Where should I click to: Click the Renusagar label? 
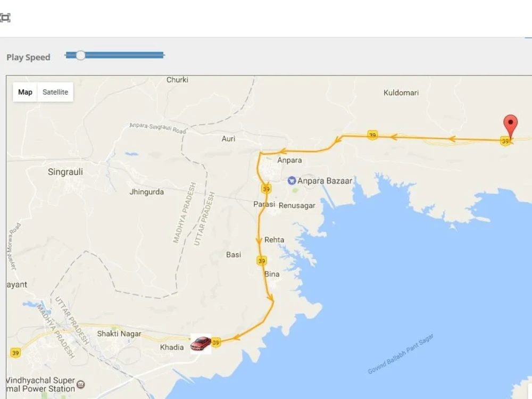coord(297,205)
